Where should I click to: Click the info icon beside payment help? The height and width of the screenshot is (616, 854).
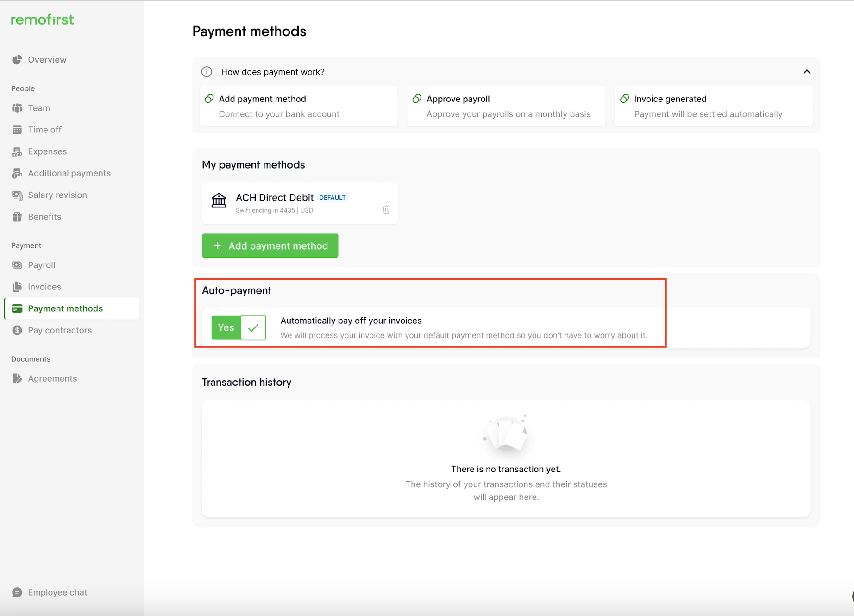coord(207,72)
